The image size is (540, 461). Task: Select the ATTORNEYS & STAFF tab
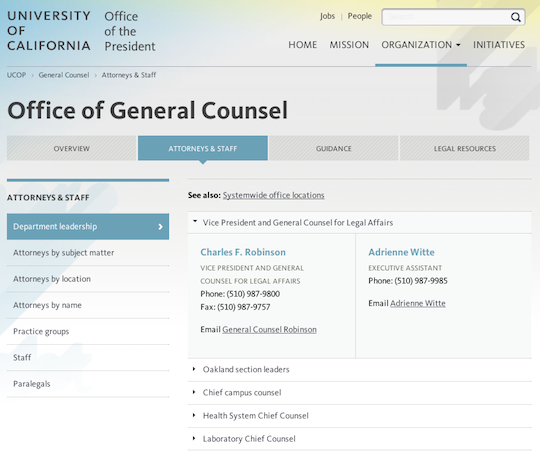pos(203,148)
